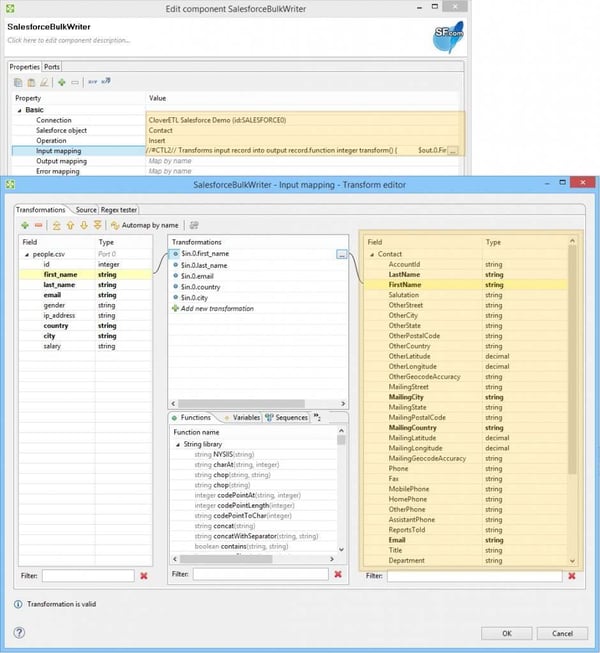Click the export-to-parameter arrow icon in the Properties toolbar
Viewport: 600px width, 653px height.
pyautogui.click(x=106, y=81)
